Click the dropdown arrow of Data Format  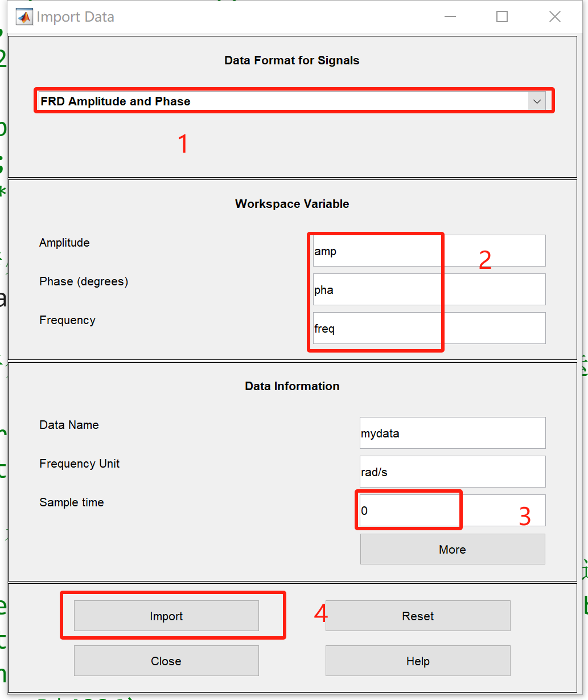[537, 101]
